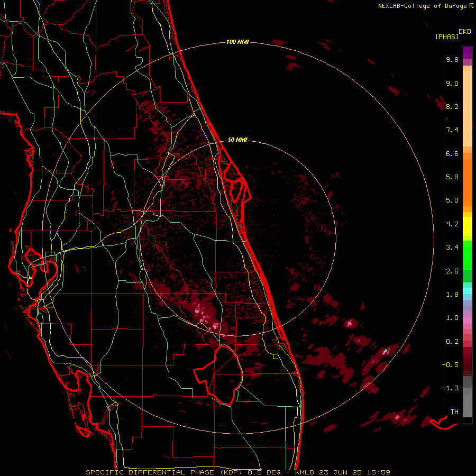This screenshot has height=476, width=476.
Task: Click the 2.6 value on the color scale
Action: pos(452,271)
